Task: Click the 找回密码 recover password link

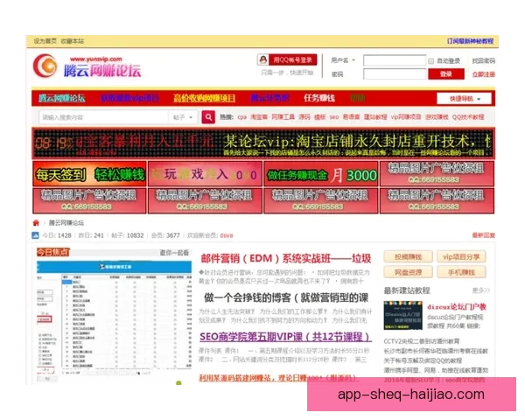Action: tap(484, 61)
